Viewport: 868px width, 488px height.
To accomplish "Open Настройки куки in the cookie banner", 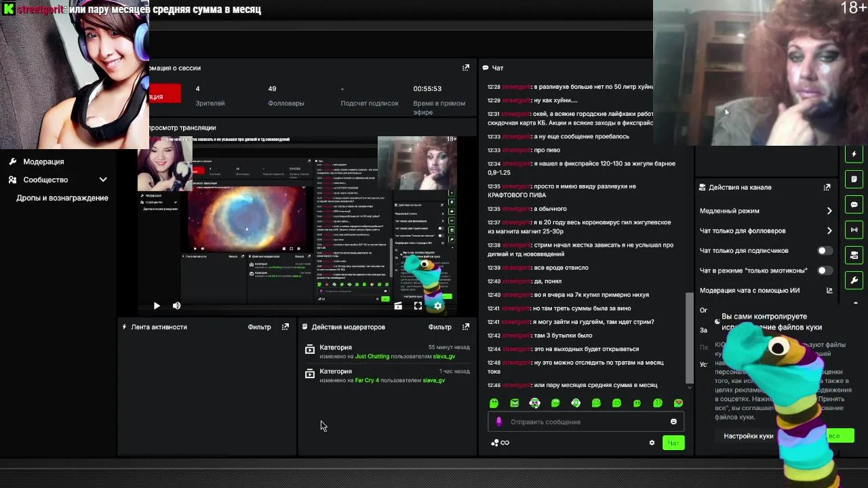I will point(748,436).
